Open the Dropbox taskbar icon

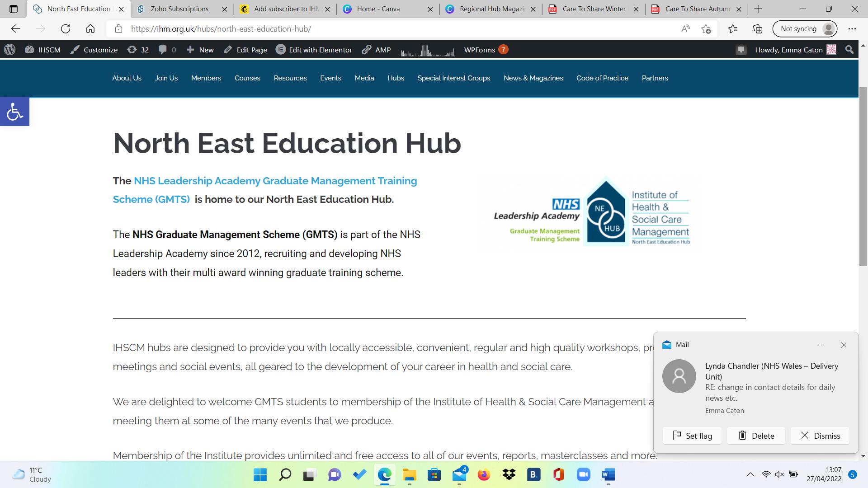point(509,474)
